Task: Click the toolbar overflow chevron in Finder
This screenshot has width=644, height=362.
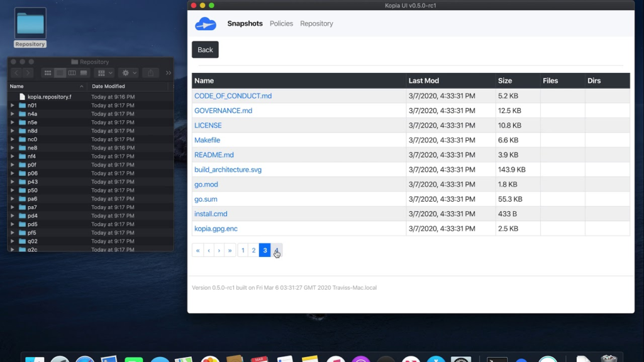Action: pyautogui.click(x=168, y=73)
